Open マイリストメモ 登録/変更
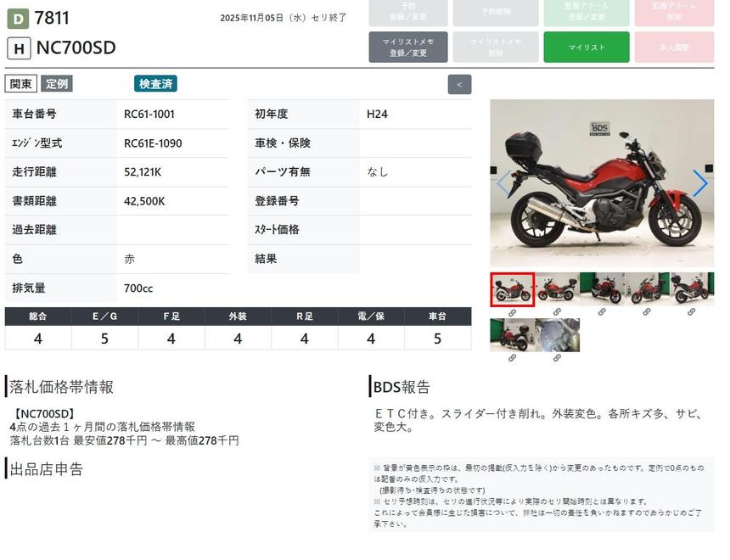The height and width of the screenshot is (560, 730). point(408,48)
